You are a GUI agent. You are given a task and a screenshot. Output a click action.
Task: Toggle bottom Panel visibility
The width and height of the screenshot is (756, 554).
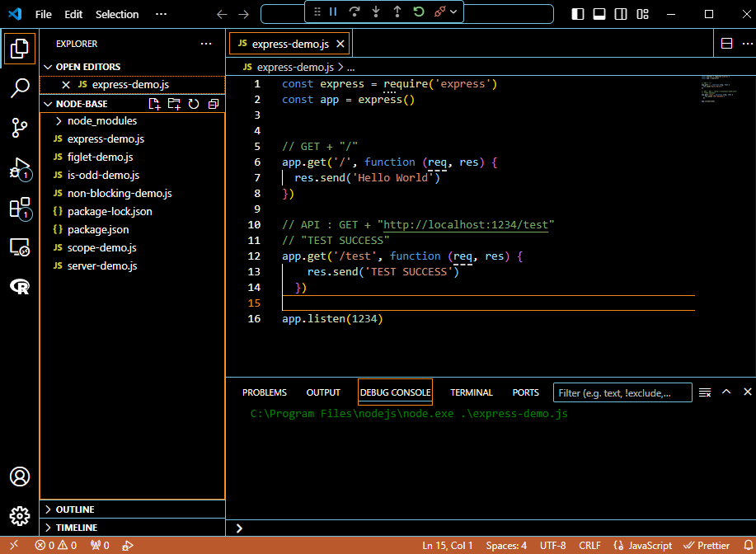coord(599,15)
